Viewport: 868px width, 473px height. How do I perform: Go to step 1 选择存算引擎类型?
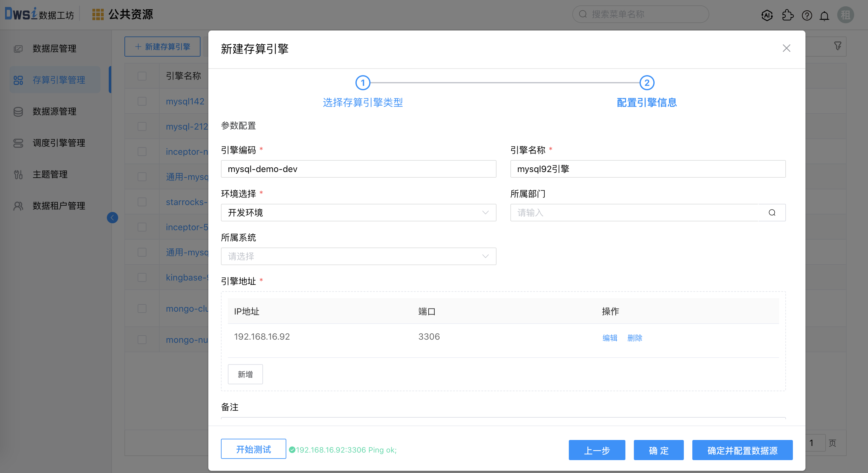(363, 83)
